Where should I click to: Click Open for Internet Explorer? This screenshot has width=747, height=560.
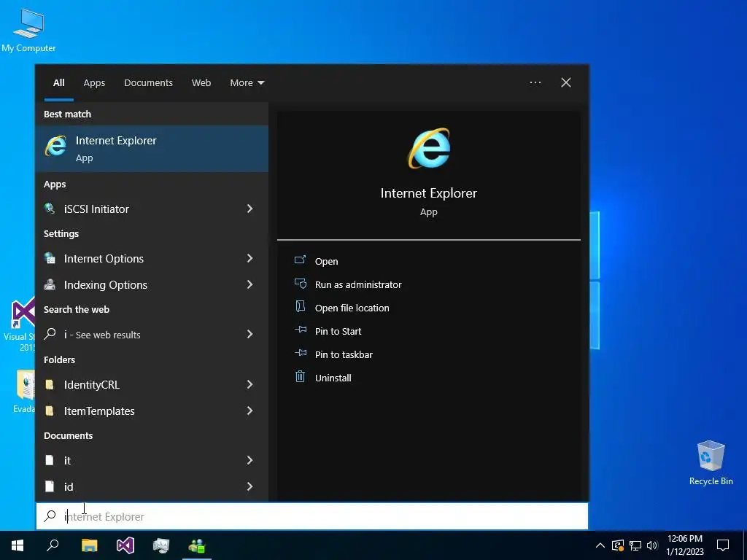(x=326, y=261)
